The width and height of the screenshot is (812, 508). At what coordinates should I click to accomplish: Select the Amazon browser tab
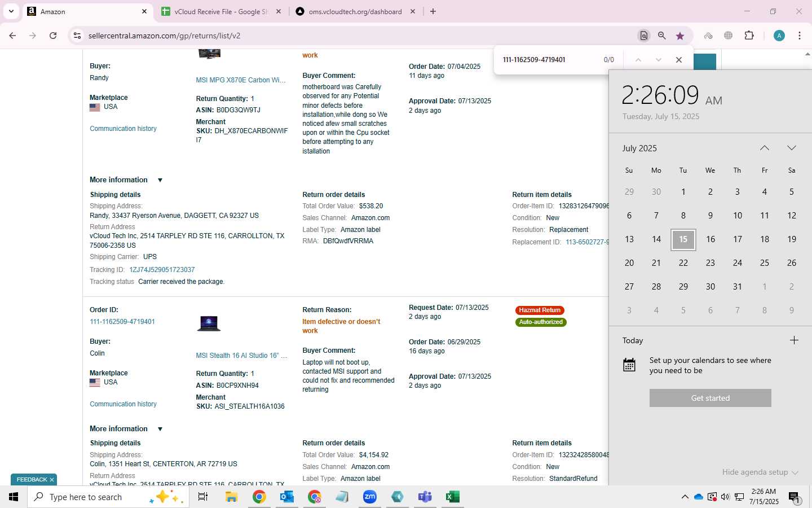click(x=87, y=11)
